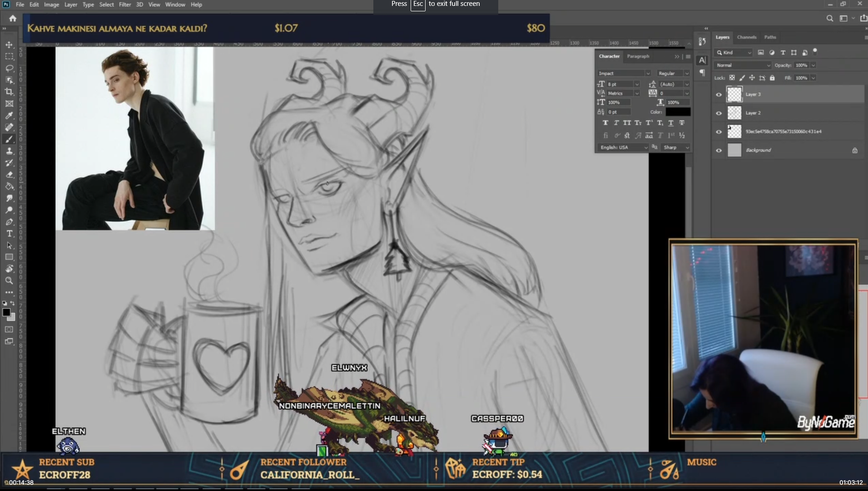The image size is (868, 491).
Task: Switch to the Paragraph tab
Action: pos(638,56)
